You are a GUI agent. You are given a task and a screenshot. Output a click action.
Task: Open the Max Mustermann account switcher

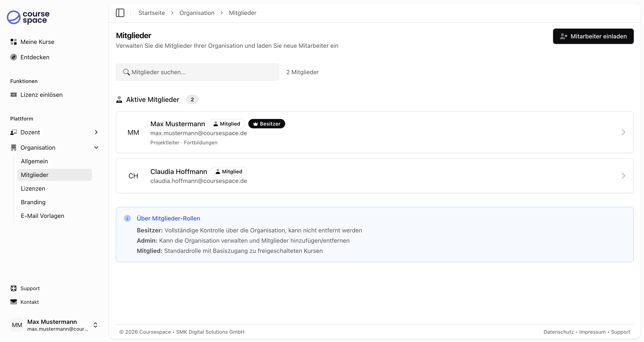click(95, 325)
